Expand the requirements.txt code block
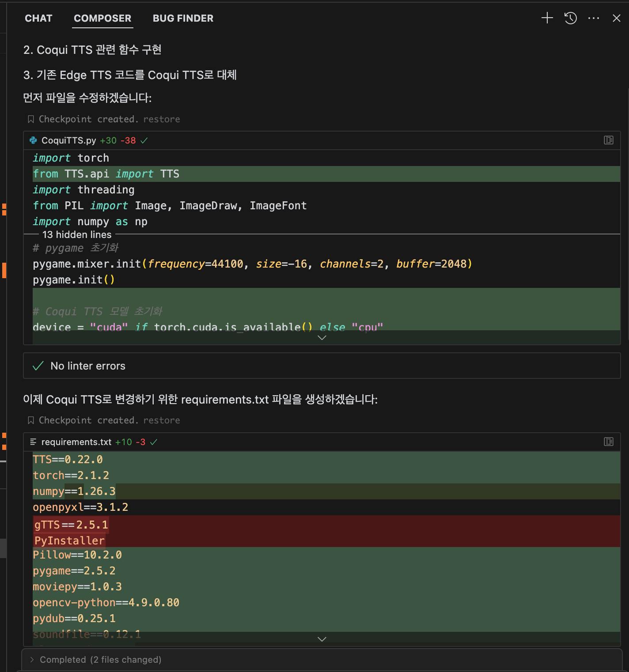 tap(322, 639)
